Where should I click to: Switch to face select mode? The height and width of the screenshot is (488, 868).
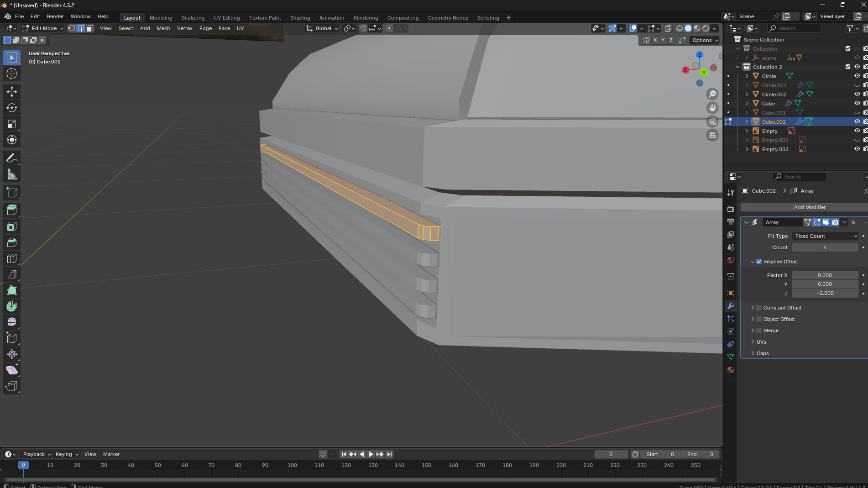(90, 28)
